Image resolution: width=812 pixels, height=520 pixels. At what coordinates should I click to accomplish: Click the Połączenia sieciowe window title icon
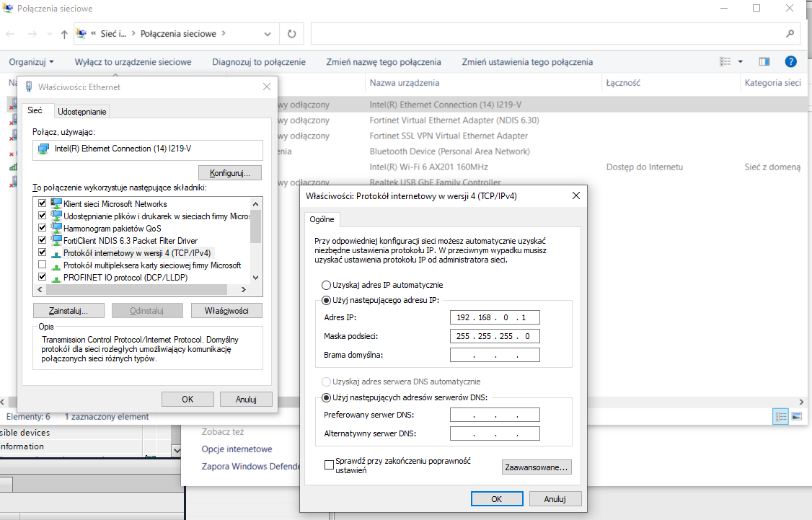(8, 8)
